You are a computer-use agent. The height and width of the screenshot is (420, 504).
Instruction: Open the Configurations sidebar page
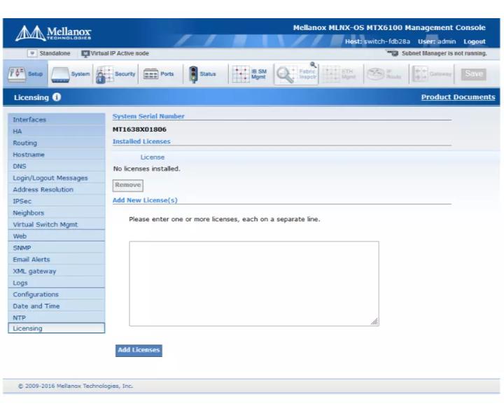pos(56,295)
